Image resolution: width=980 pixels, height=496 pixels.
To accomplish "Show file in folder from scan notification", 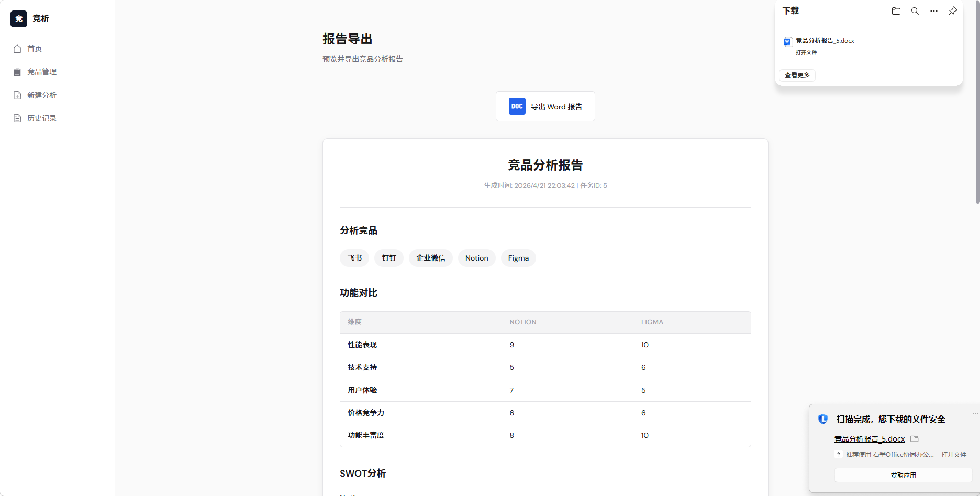I will pyautogui.click(x=915, y=439).
